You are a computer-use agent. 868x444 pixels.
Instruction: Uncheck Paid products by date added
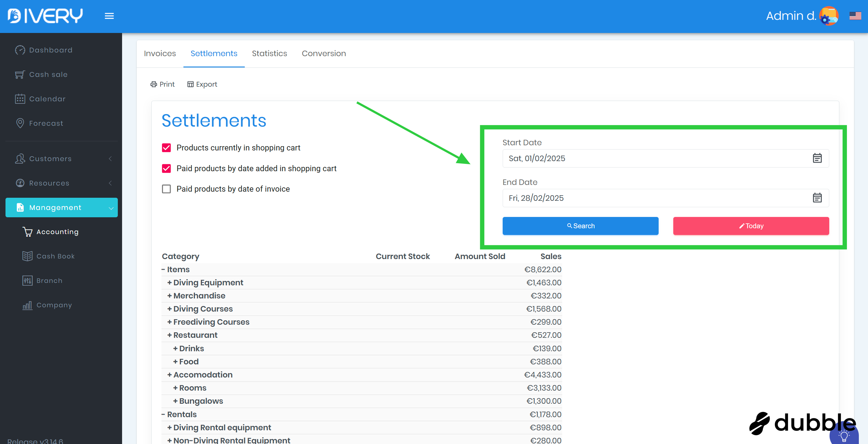click(166, 168)
